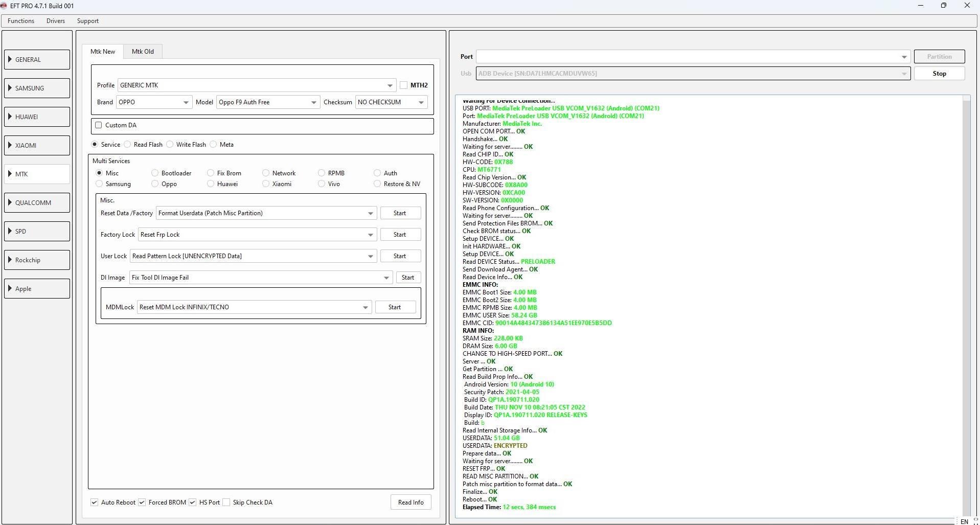Viewport: 980px width, 525px height.
Task: Enable the Skip Check DA checkbox
Action: click(226, 503)
